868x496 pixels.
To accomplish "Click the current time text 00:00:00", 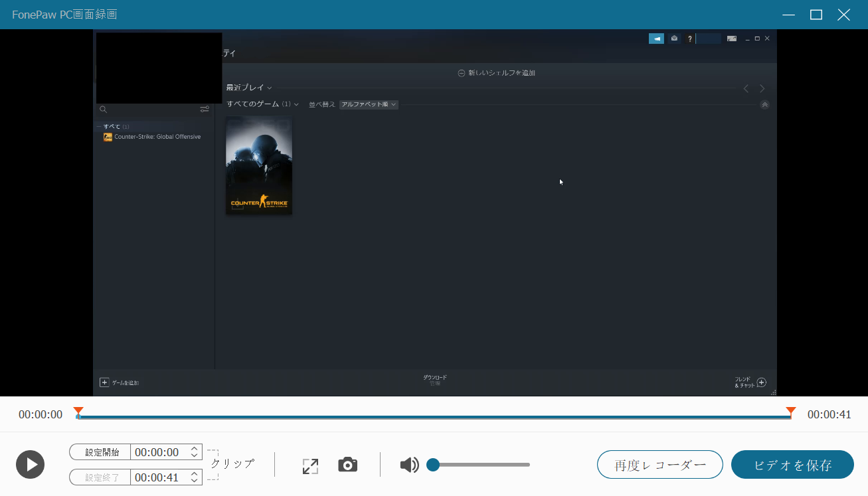I will [41, 415].
